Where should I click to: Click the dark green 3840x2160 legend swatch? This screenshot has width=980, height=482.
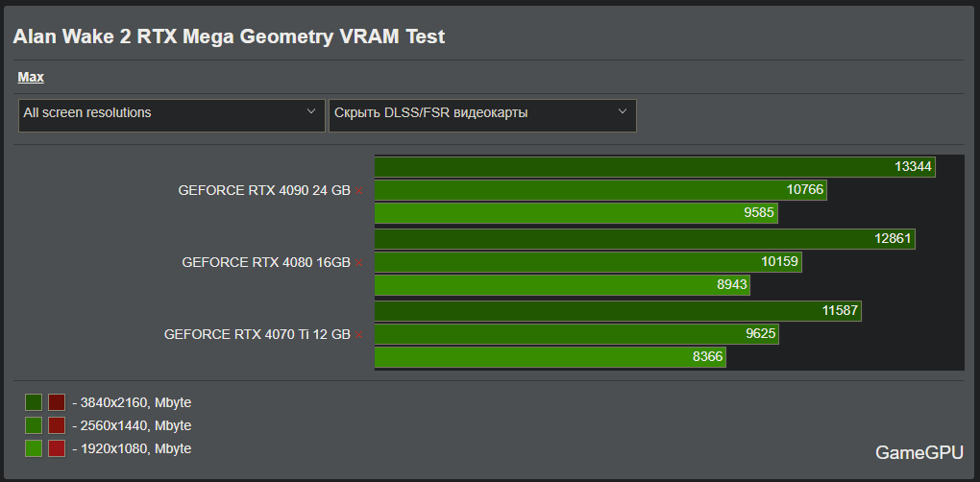(x=34, y=402)
